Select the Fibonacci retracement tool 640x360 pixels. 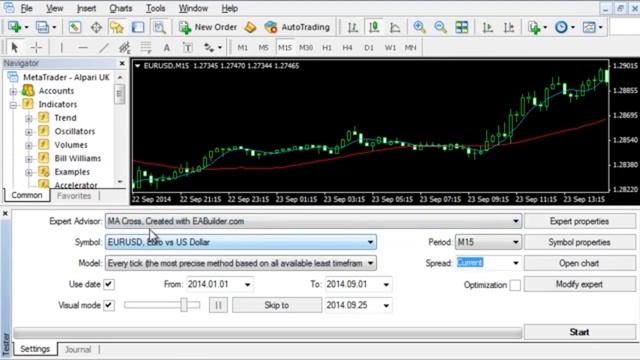tap(146, 48)
